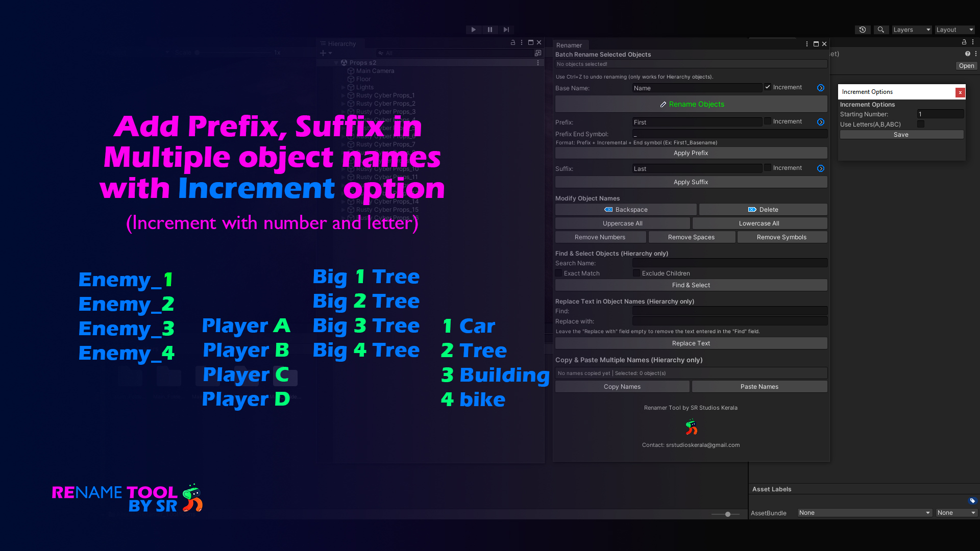The image size is (980, 551).
Task: Open Prefix increment options arrow icon
Action: point(821,122)
